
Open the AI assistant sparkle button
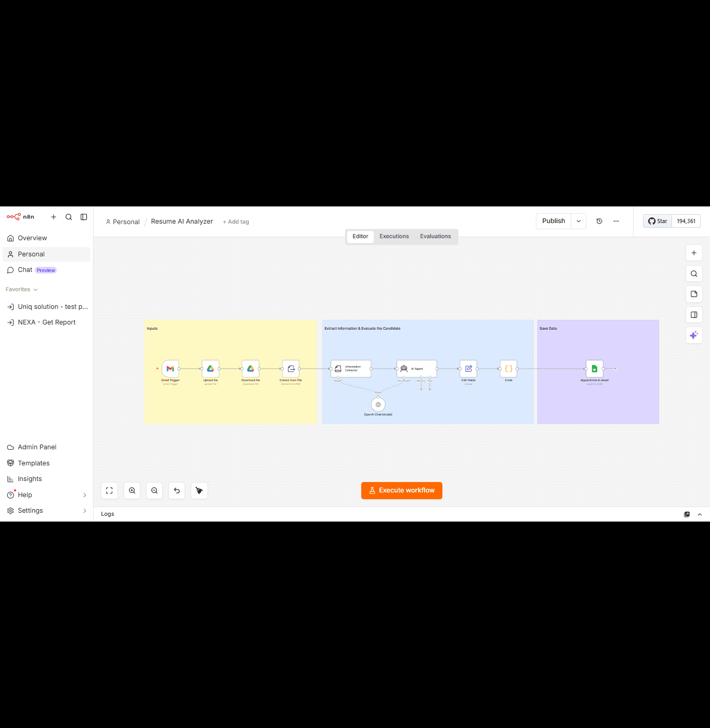[694, 335]
